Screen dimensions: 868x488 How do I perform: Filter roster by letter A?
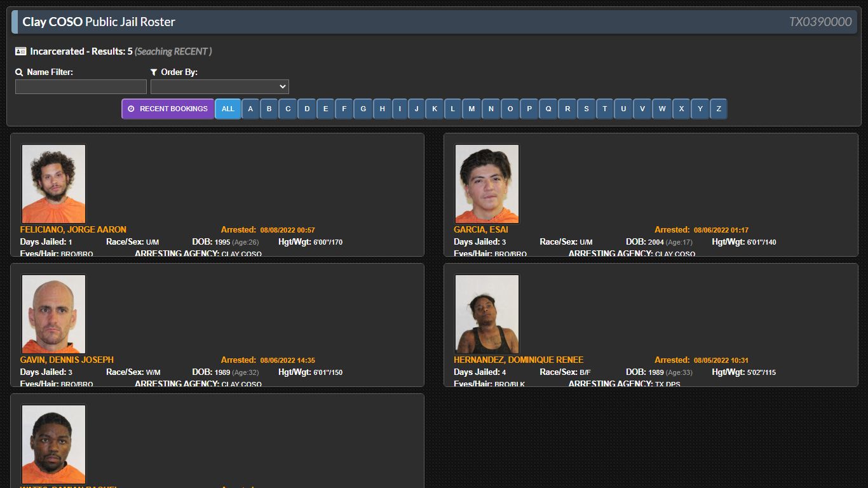[250, 109]
